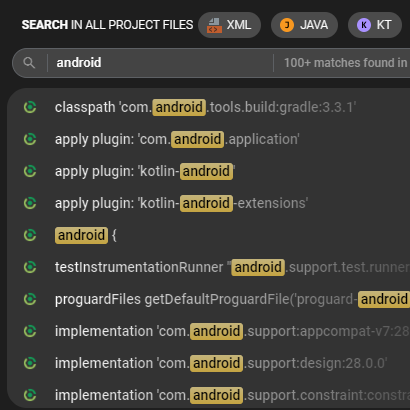Click gradle icon beside testInstrumentationRunner result
Viewport: 410px width, 410px height.
click(30, 267)
